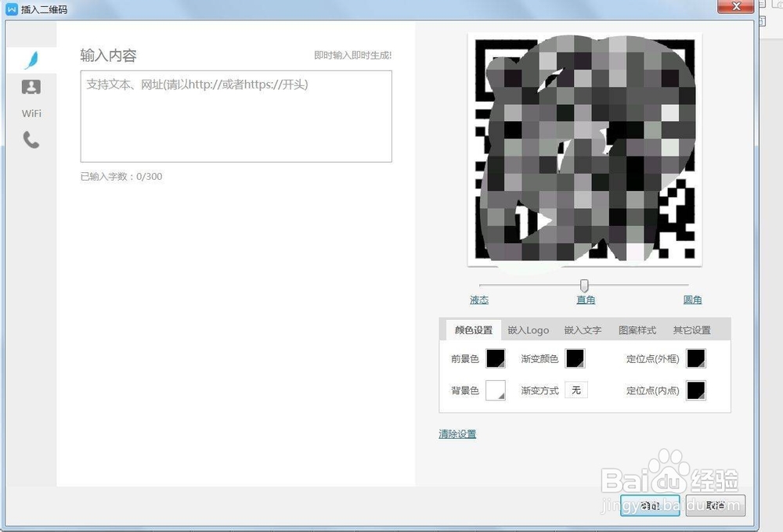Select the text feather icon in sidebar
Image resolution: width=783 pixels, height=532 pixels.
pyautogui.click(x=31, y=60)
